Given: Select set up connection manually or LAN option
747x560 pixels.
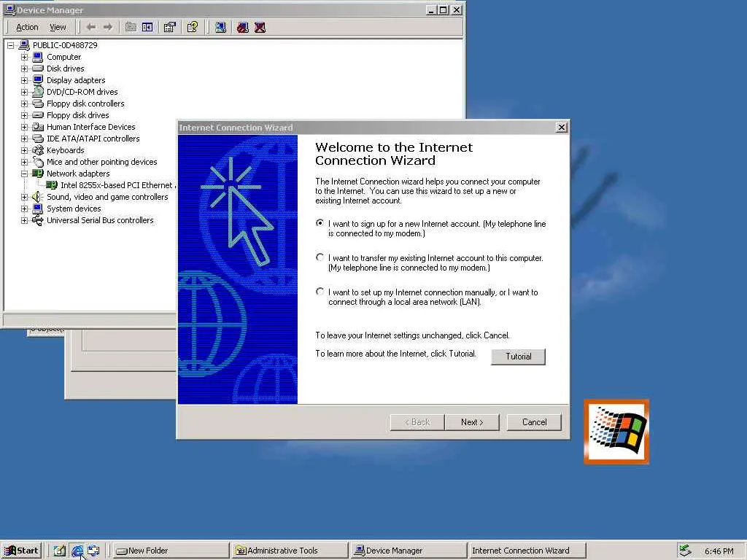Looking at the screenshot, I should pyautogui.click(x=320, y=292).
